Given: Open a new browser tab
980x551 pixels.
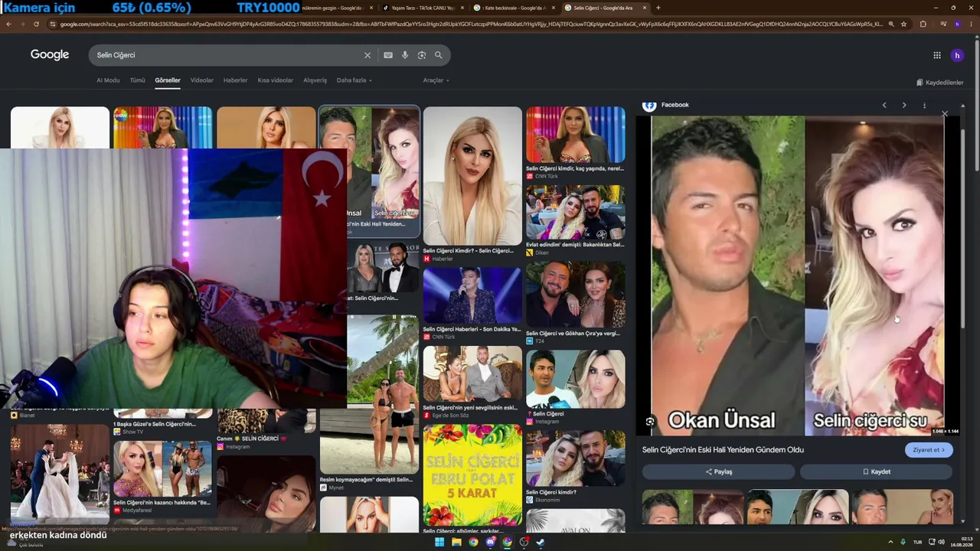Looking at the screenshot, I should tap(658, 8).
